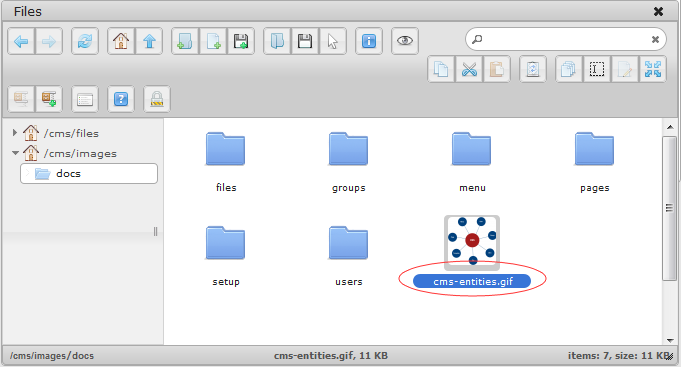Extract an archive with the faded archive icon
681x367 pixels.
[x=21, y=99]
